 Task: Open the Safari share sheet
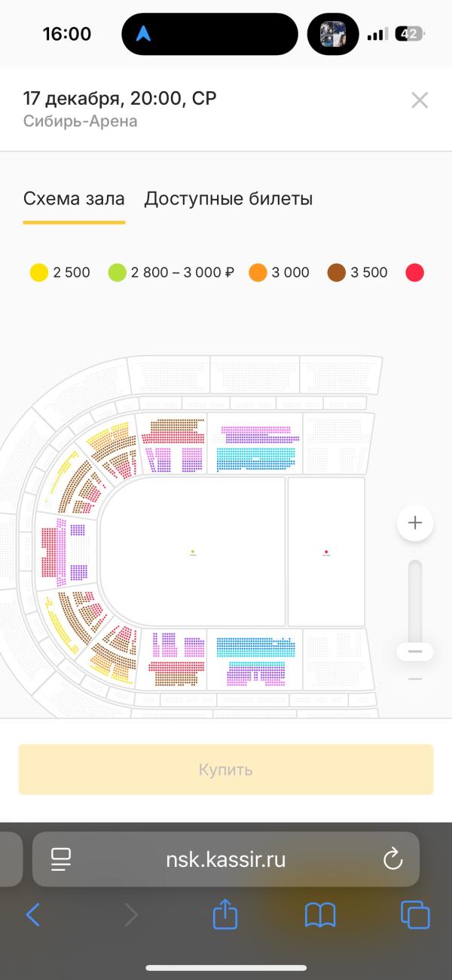pyautogui.click(x=225, y=914)
